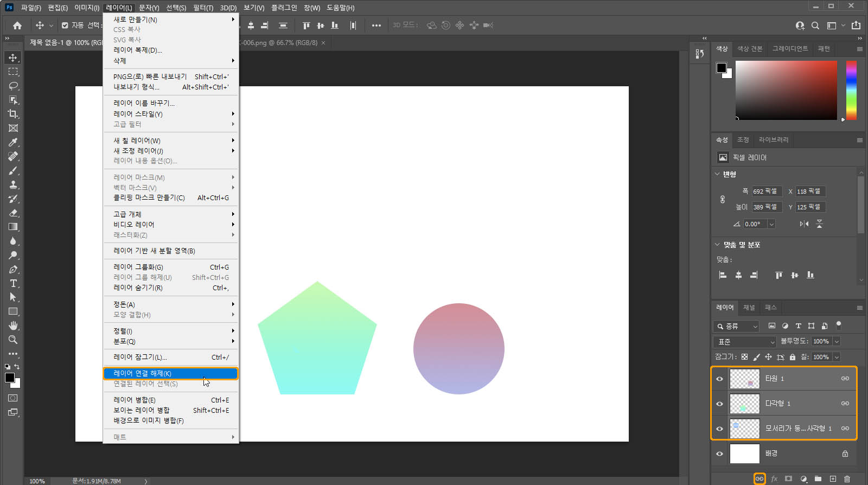868x485 pixels.
Task: Hide the 배경 layer
Action: pyautogui.click(x=720, y=454)
